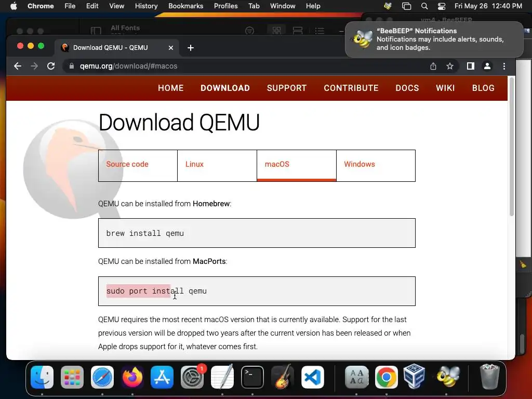The image size is (532, 399).
Task: Open TextEdit from the Dock
Action: coord(222,377)
